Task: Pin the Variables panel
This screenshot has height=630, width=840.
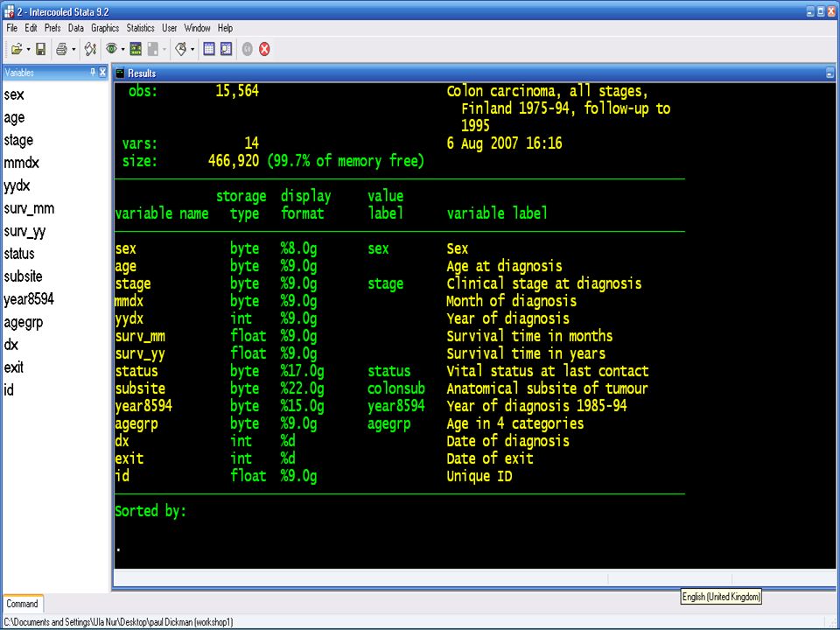Action: (x=93, y=73)
